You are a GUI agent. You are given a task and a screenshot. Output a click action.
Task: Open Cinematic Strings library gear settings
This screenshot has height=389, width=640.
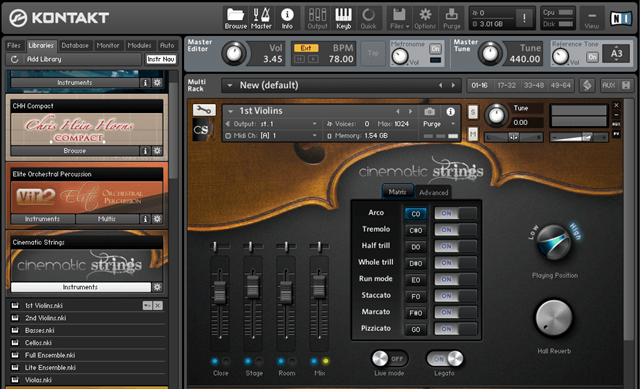pyautogui.click(x=157, y=287)
